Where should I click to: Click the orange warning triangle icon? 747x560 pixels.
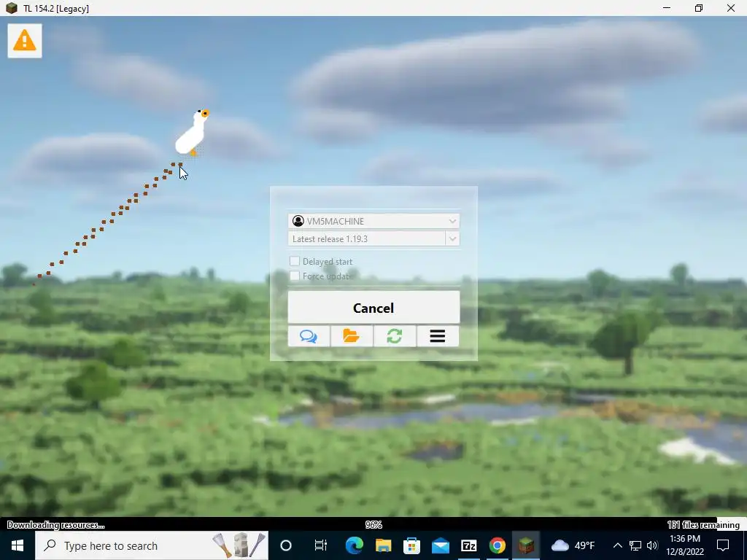pos(24,41)
